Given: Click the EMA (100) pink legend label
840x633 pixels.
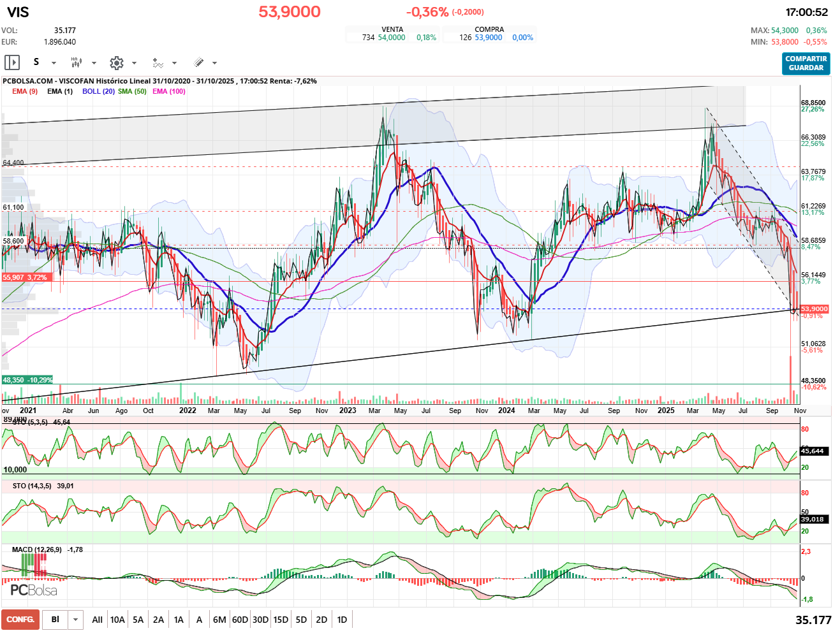Looking at the screenshot, I should tap(169, 91).
